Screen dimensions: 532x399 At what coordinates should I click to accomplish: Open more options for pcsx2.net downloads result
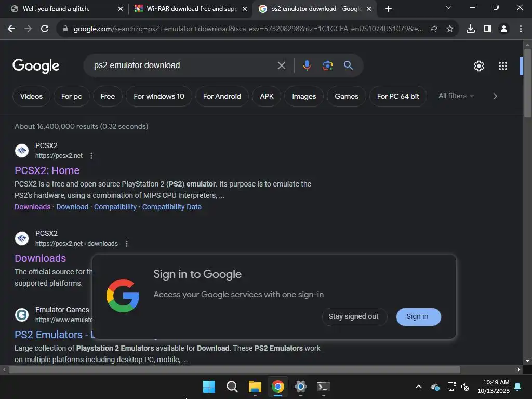127,244
